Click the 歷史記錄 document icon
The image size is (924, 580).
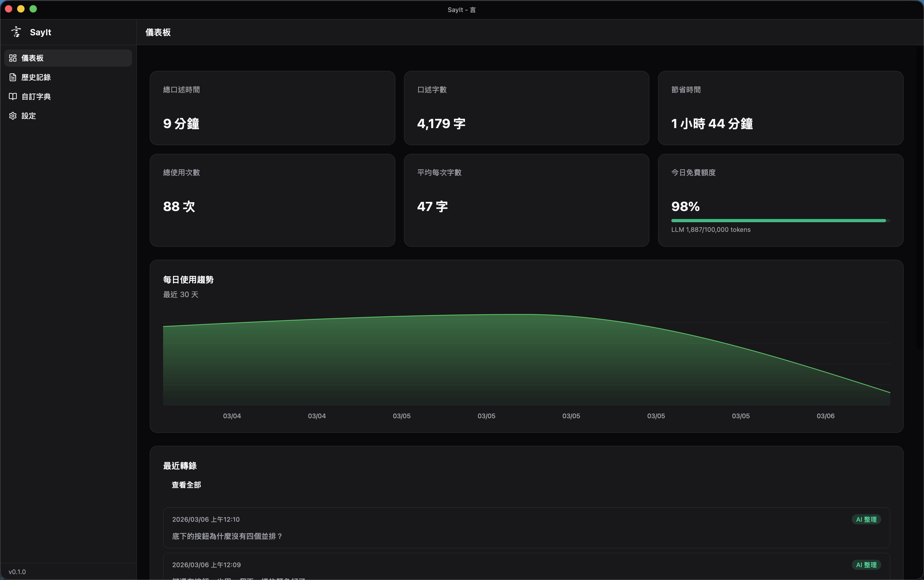(13, 77)
